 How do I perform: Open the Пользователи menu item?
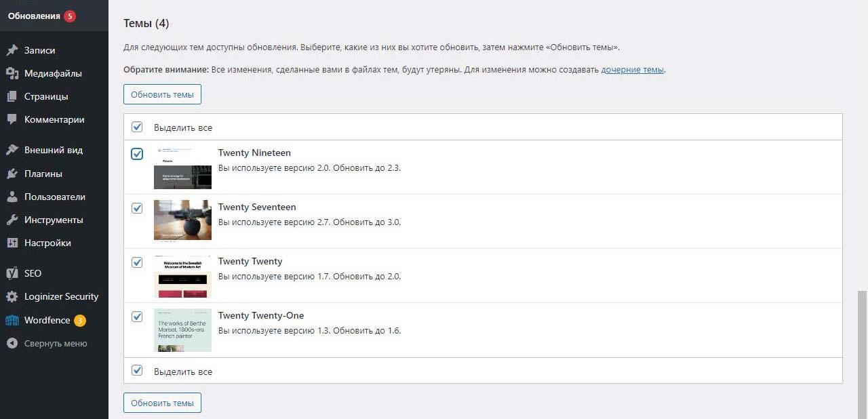[x=54, y=197]
